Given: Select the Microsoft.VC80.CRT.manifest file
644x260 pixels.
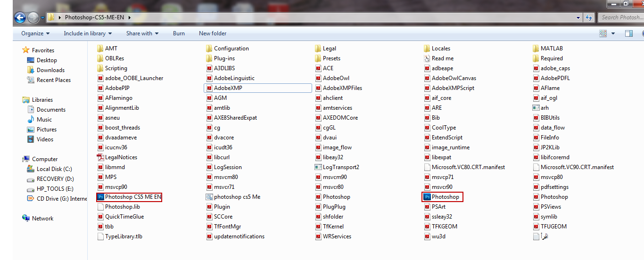Looking at the screenshot, I should (464, 167).
